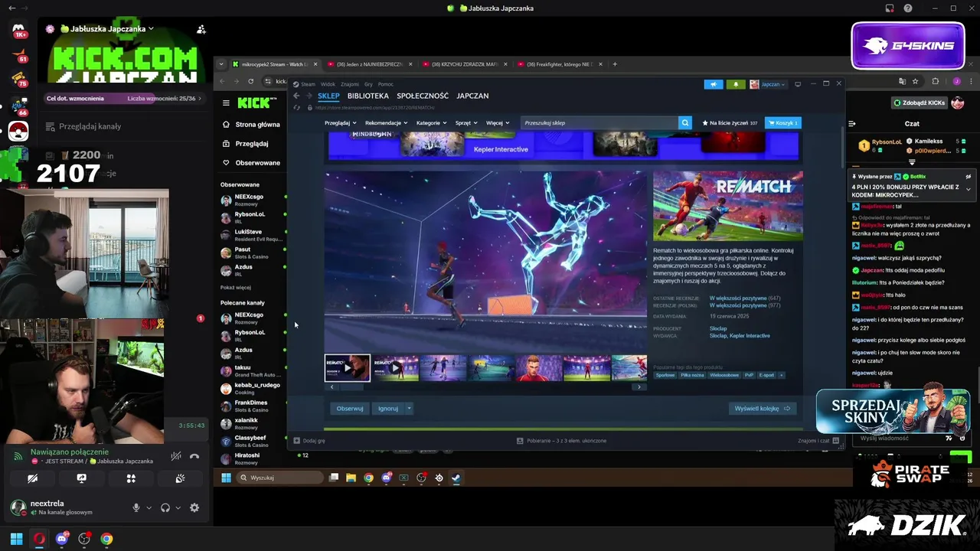Viewport: 980px width, 551px height.
Task: Click Zdobądź KICKs button
Action: (919, 103)
